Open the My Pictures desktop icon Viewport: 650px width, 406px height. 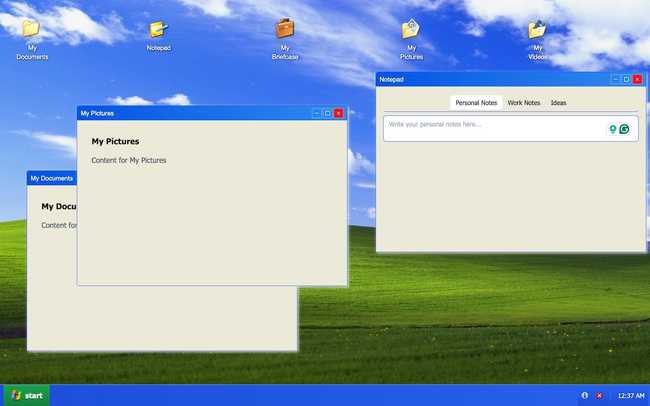point(411,39)
